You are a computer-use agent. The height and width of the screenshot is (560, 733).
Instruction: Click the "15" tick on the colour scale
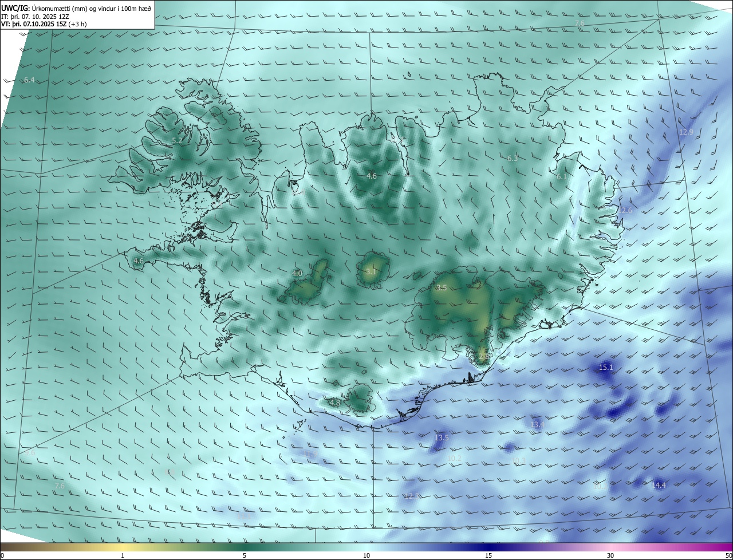click(x=488, y=555)
